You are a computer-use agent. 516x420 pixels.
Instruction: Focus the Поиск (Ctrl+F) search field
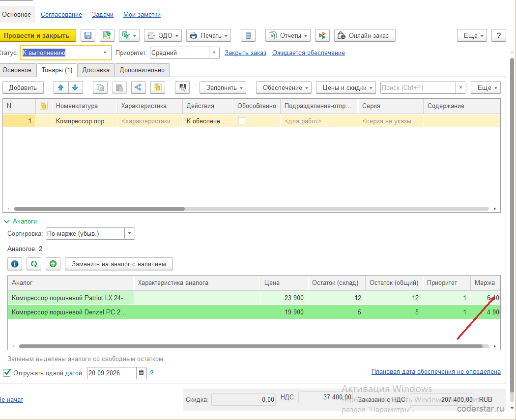point(418,87)
